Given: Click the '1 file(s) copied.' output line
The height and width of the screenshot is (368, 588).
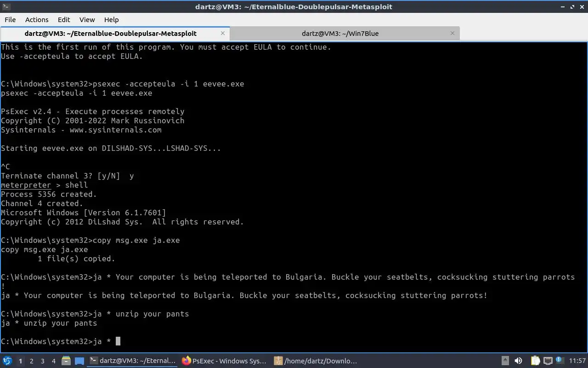Looking at the screenshot, I should (x=76, y=259).
